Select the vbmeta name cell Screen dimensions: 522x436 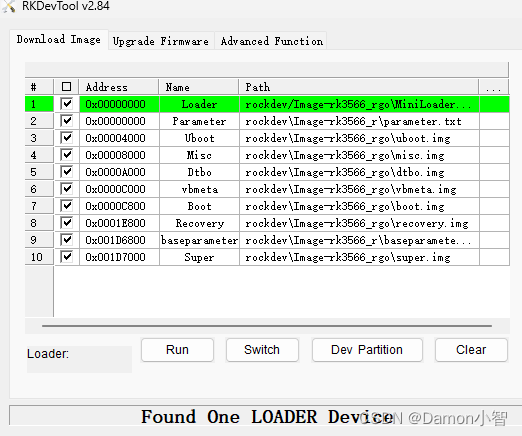point(199,189)
